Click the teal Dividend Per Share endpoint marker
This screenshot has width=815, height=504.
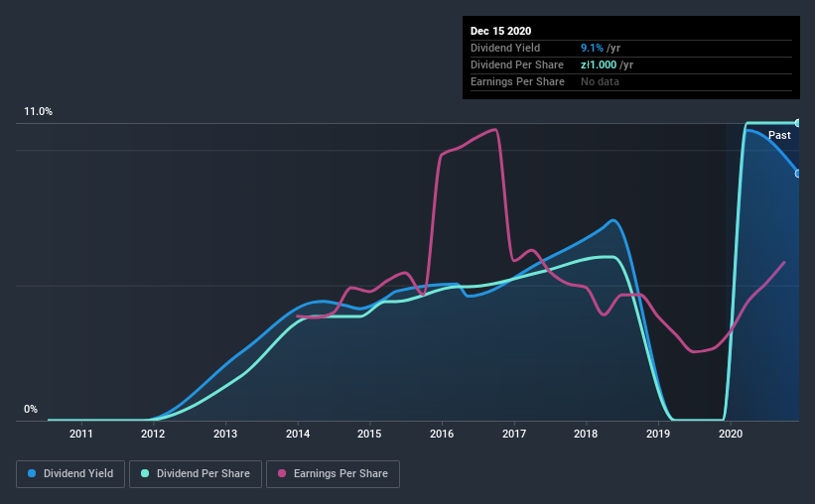tap(798, 123)
